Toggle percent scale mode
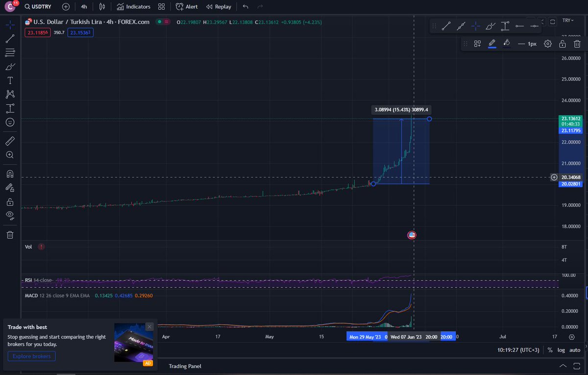The image size is (588, 375). (550, 350)
